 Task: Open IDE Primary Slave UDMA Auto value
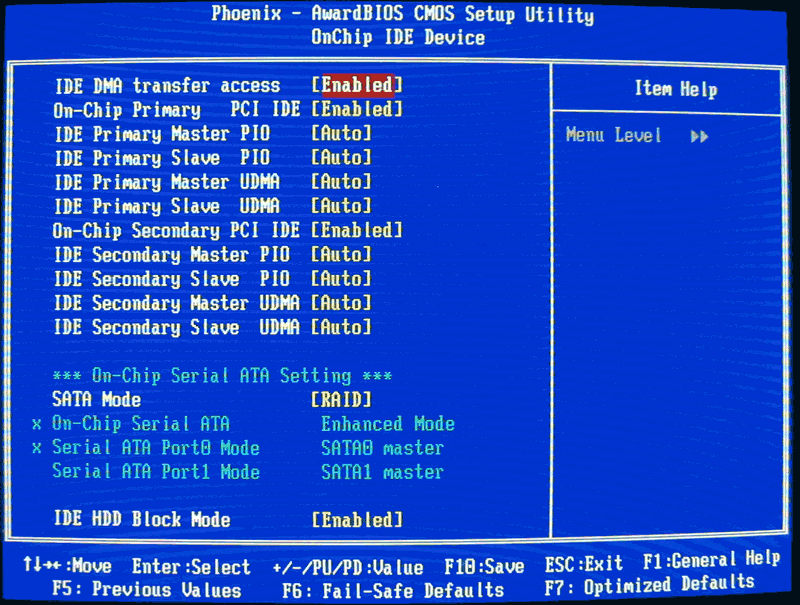pos(341,206)
